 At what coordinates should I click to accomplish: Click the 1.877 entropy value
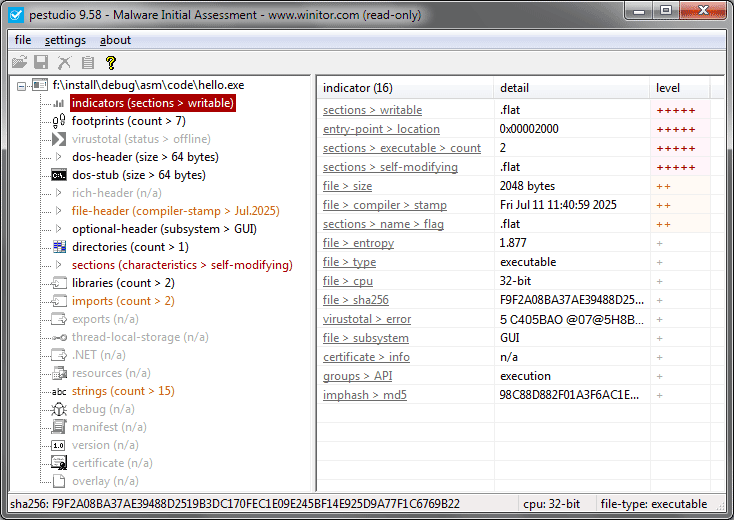click(513, 243)
